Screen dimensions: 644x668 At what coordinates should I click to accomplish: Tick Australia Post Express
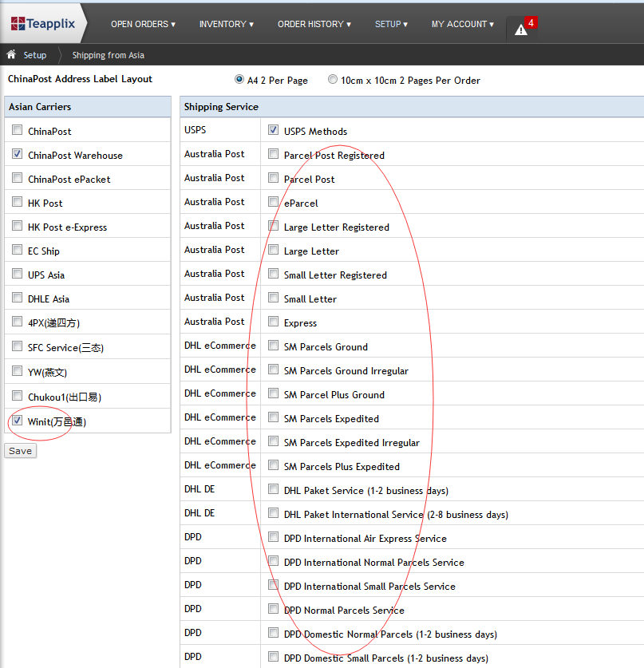point(274,321)
